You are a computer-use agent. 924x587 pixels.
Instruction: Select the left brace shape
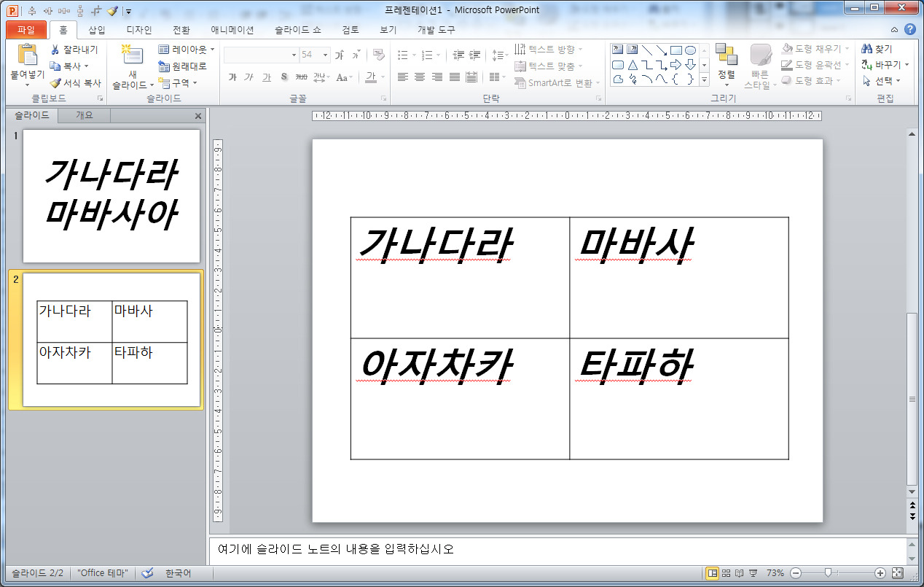tap(676, 79)
